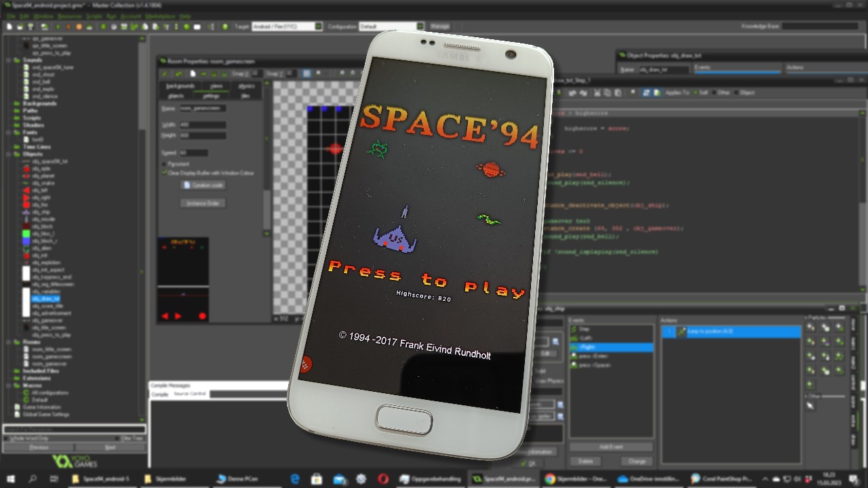Screen dimensions: 868x488
Task: Click the Delete event button
Action: coord(585,462)
